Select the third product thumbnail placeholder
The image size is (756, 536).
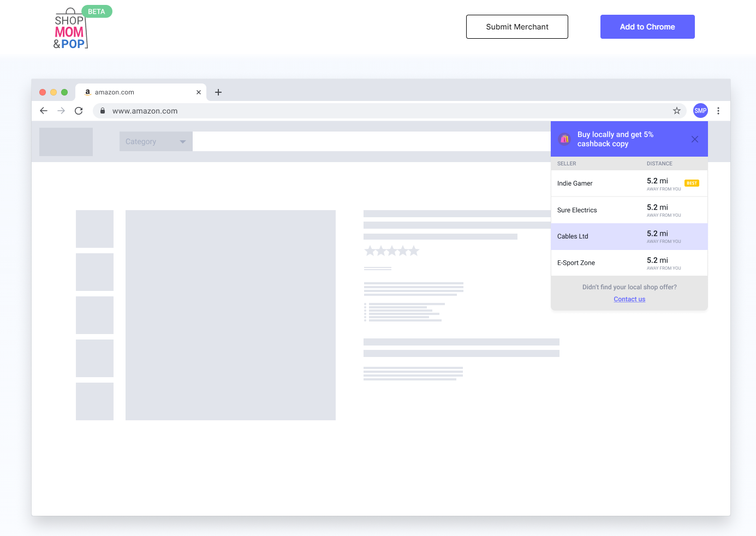[94, 315]
